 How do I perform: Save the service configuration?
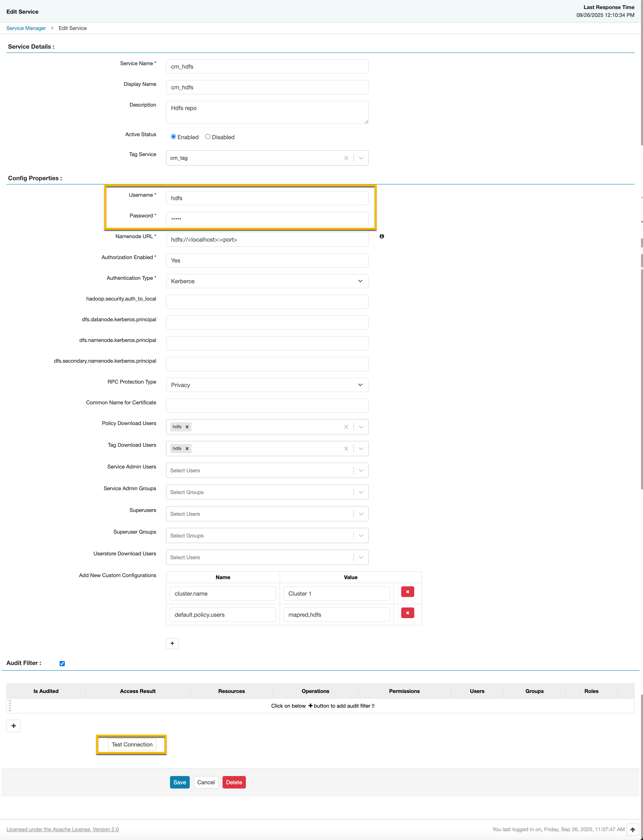tap(179, 782)
